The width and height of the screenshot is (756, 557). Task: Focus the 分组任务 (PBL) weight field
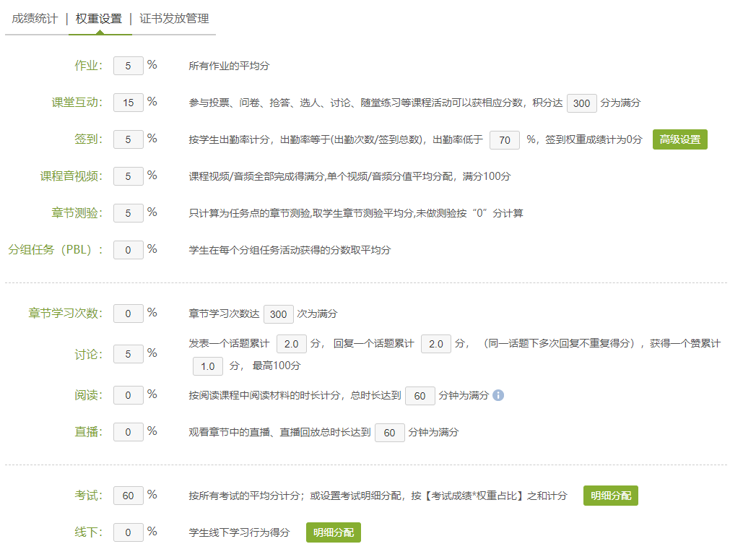[129, 250]
